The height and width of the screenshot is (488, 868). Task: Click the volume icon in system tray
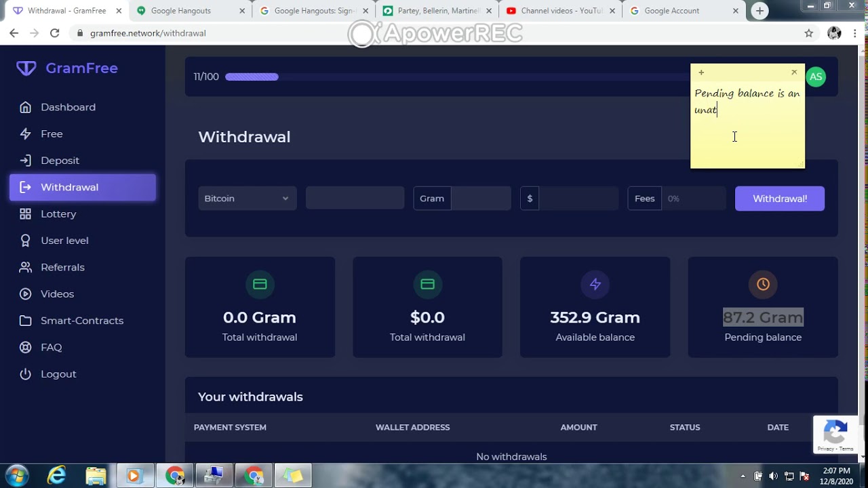773,476
